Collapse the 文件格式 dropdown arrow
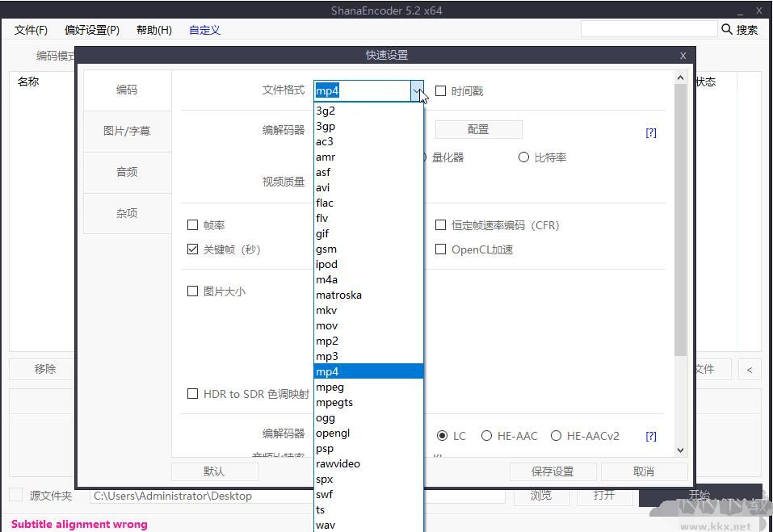This screenshot has width=773, height=532. 418,90
